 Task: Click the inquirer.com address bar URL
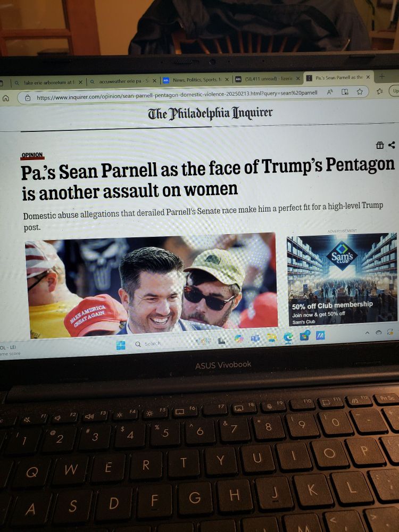[x=177, y=95]
